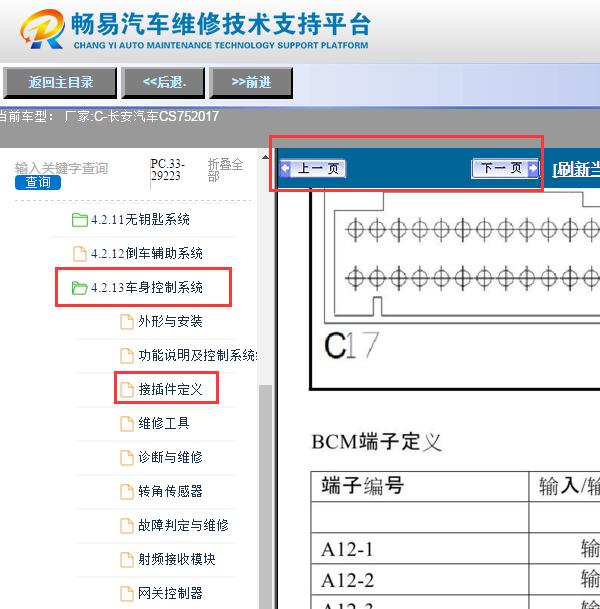The height and width of the screenshot is (609, 600).
Task: Click the PC.33-29223 text
Action: tap(168, 170)
